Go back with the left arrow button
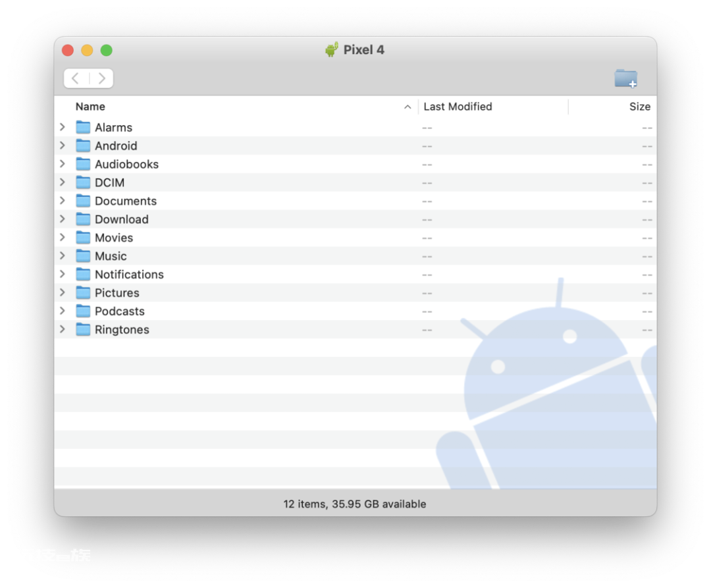The image size is (711, 588). point(76,78)
